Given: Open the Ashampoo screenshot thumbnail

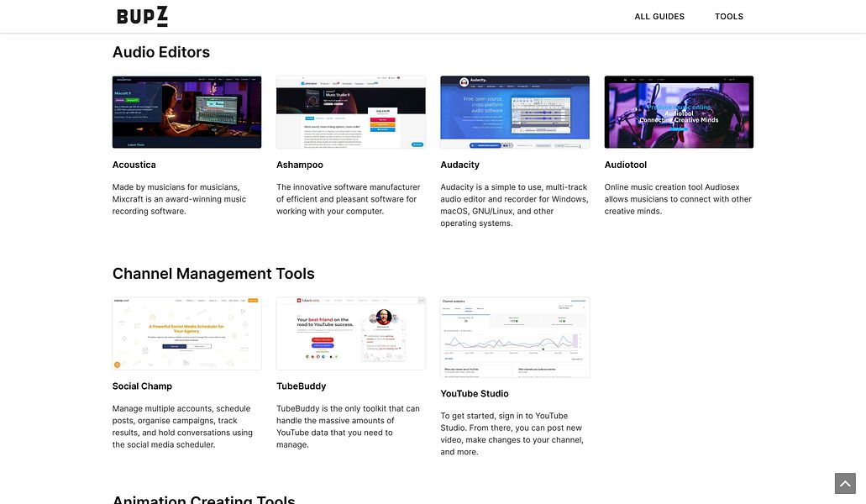Looking at the screenshot, I should click(351, 112).
